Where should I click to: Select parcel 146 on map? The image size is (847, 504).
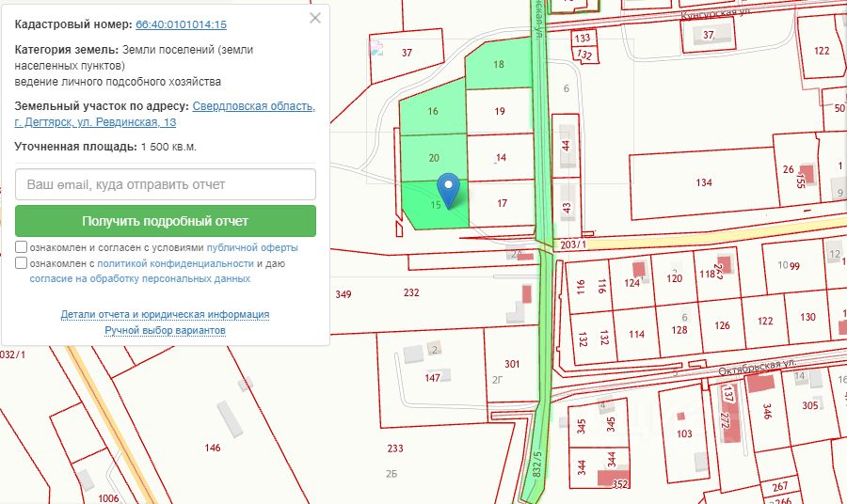213,448
